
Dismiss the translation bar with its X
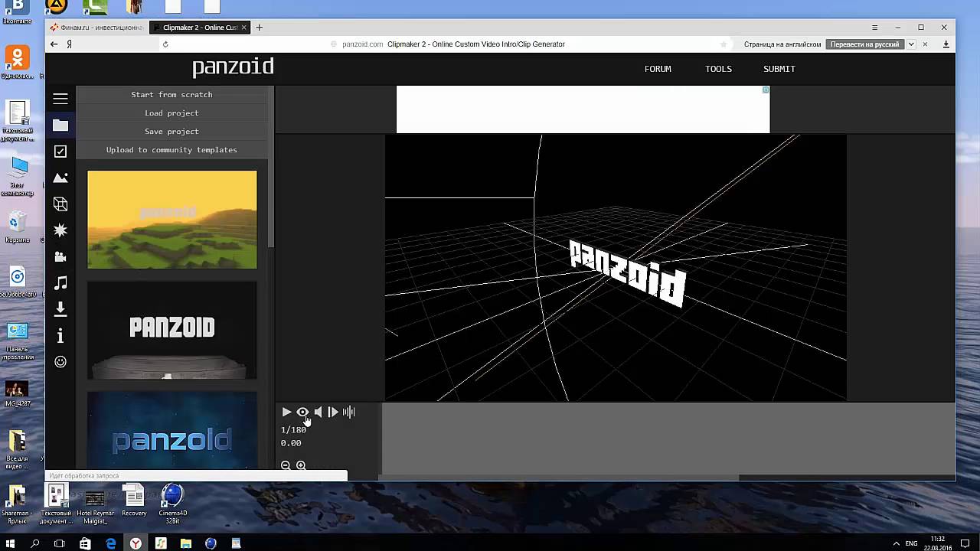point(925,44)
